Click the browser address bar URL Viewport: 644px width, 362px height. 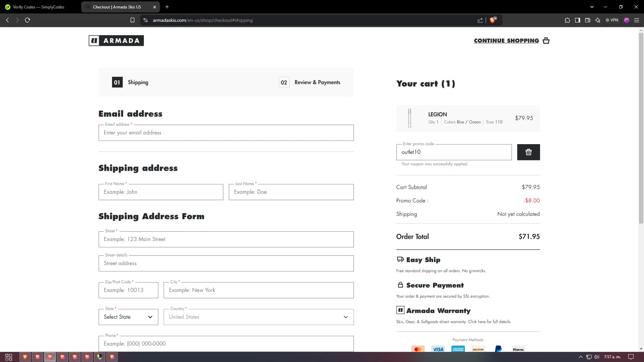pyautogui.click(x=203, y=20)
